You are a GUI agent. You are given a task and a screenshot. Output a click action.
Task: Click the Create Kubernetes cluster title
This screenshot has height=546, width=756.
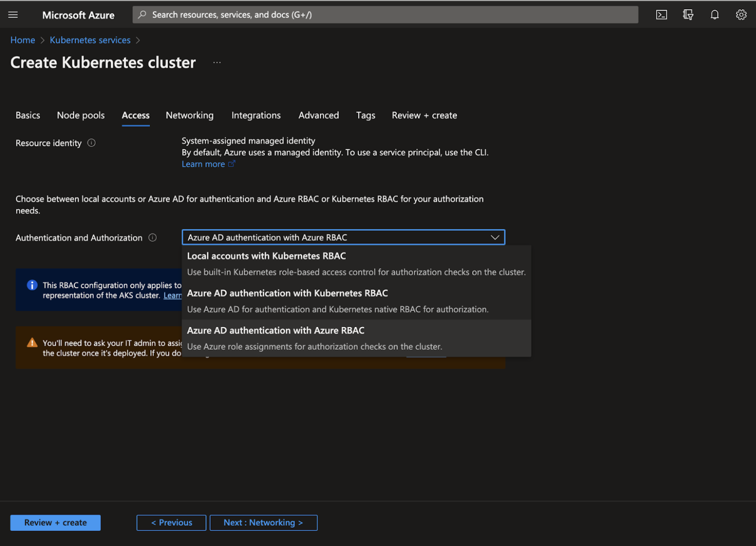tap(103, 63)
